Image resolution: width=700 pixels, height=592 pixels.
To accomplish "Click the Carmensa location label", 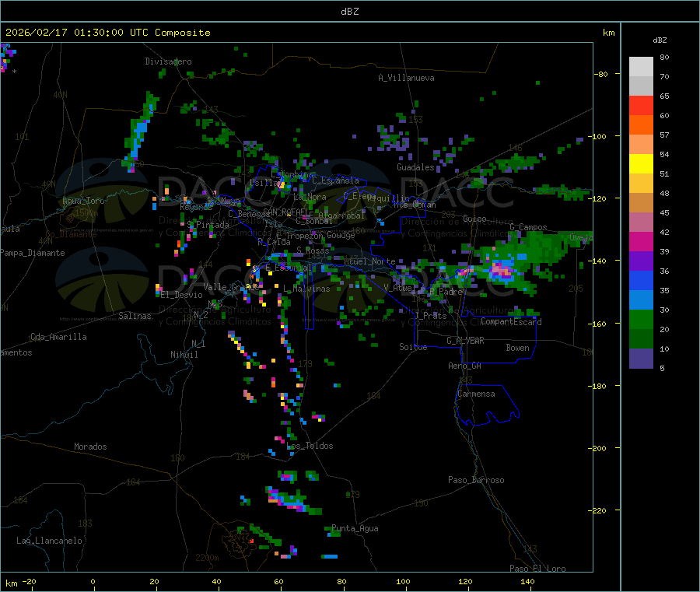I will (x=476, y=394).
